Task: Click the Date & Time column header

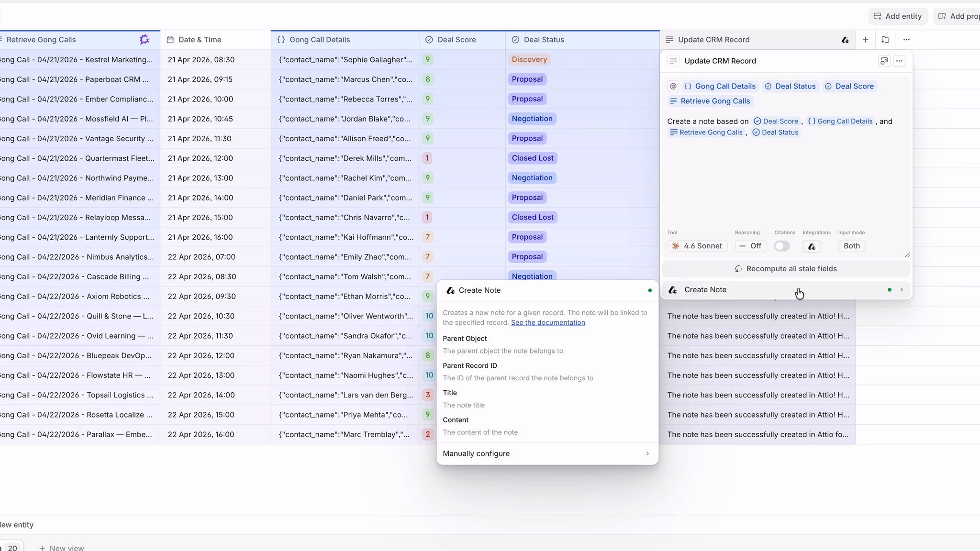Action: click(215, 40)
